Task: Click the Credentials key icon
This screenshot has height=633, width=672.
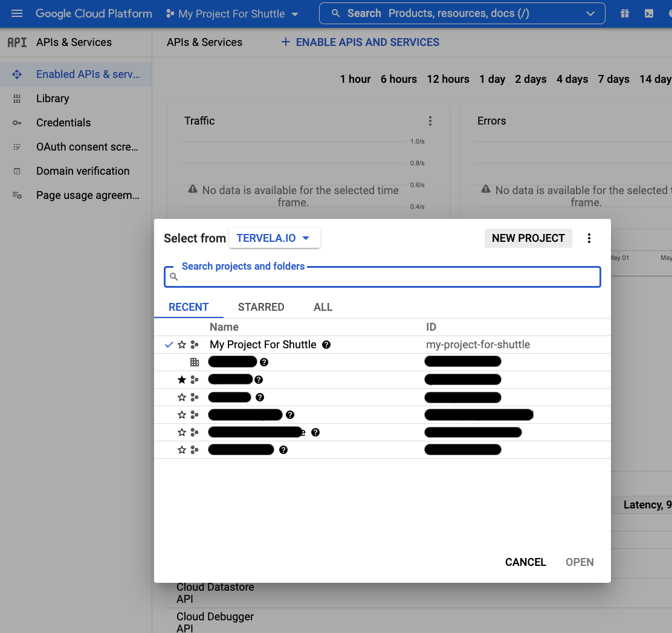Action: tap(17, 123)
